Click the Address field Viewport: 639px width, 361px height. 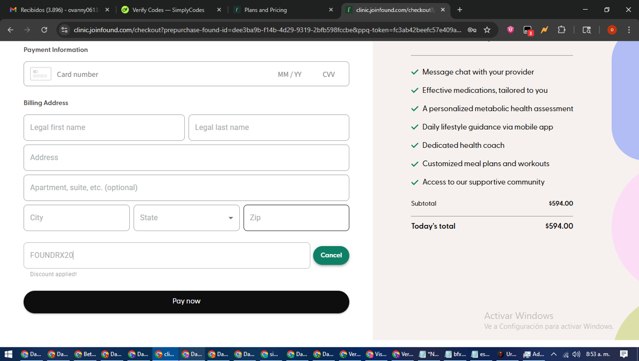pos(186,158)
